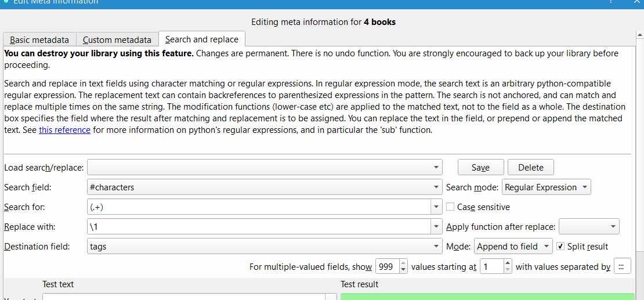Click the values separated by field
Viewport: 644px width, 300px height.
coord(621,267)
